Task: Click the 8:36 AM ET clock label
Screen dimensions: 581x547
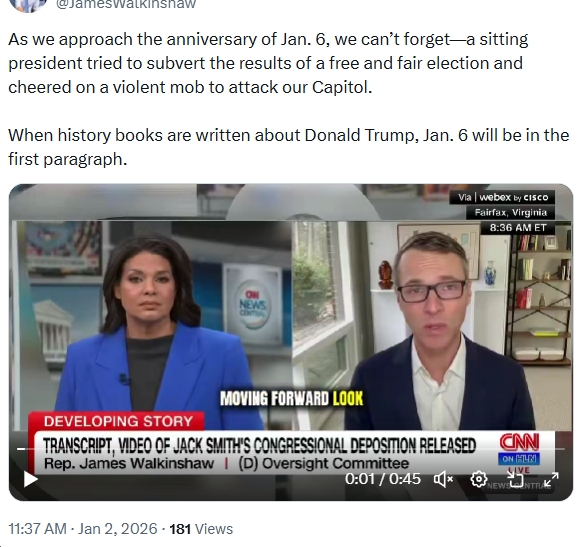Action: [518, 228]
